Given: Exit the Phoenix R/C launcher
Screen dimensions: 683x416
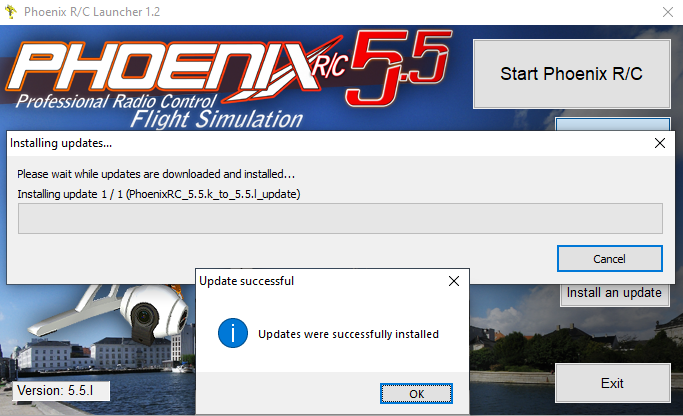Looking at the screenshot, I should click(x=612, y=383).
